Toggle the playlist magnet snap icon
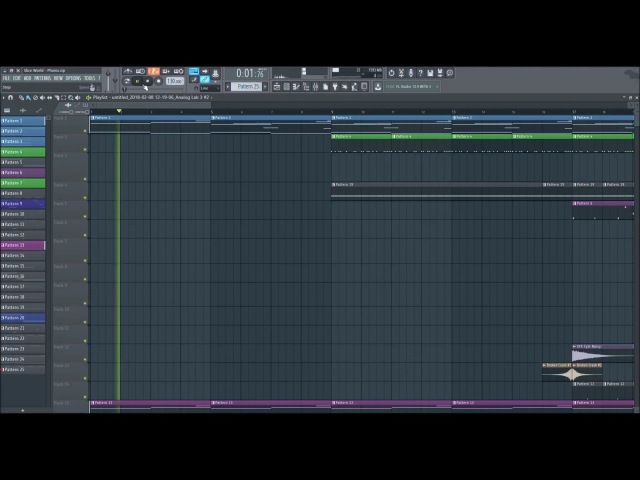 click(10, 97)
